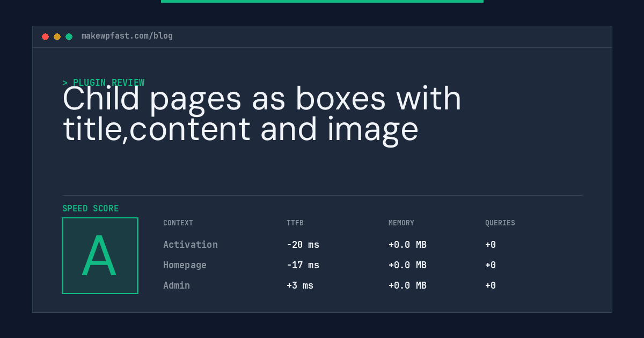Click the '-17 ms' TTFB value

point(303,265)
